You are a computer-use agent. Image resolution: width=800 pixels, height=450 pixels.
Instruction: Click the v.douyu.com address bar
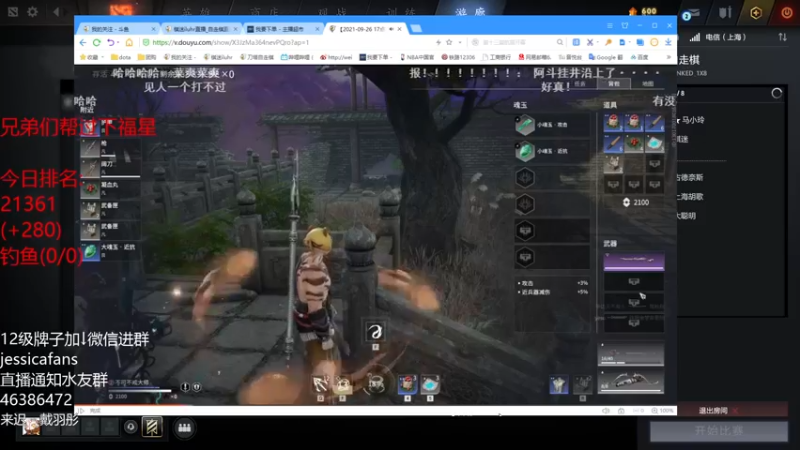coord(286,42)
